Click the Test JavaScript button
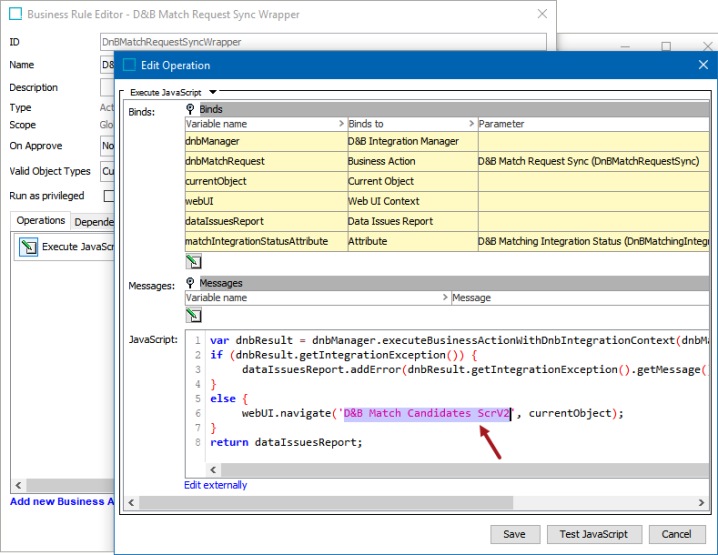Viewport: 718px width, 555px height. coord(593,534)
